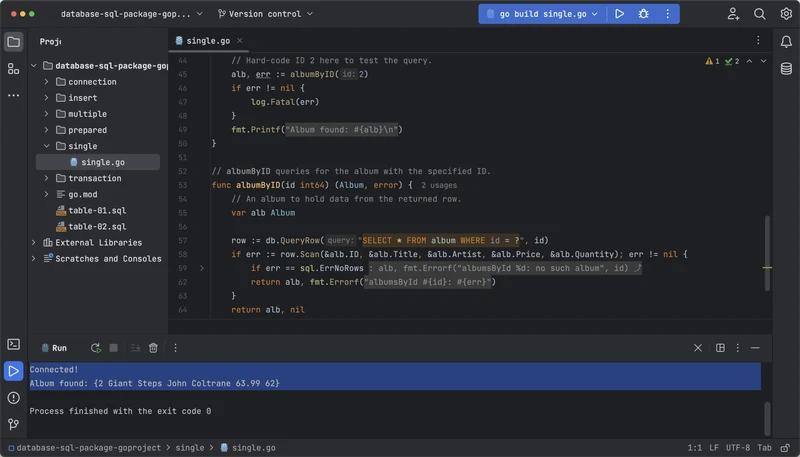
Task: Toggle the Git tool window button
Action: [x=13, y=423]
